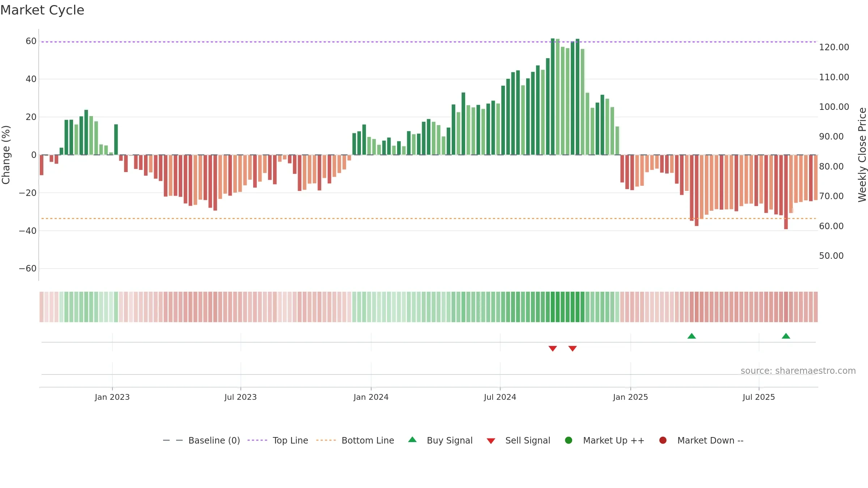868x488 pixels.
Task: Click the 50.00 price tick label
Action: click(x=831, y=256)
